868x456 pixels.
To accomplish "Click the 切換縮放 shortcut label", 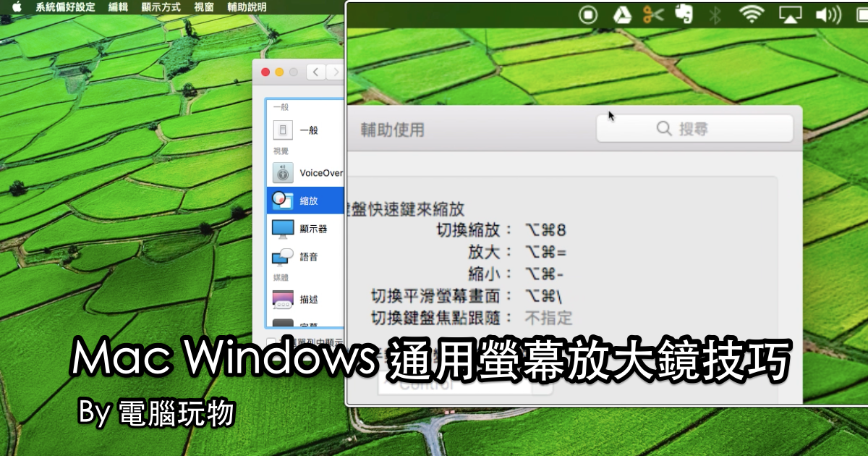I will tap(475, 230).
